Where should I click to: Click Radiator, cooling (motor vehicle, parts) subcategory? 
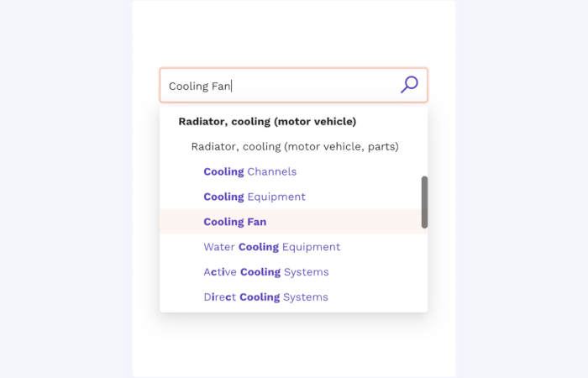295,147
